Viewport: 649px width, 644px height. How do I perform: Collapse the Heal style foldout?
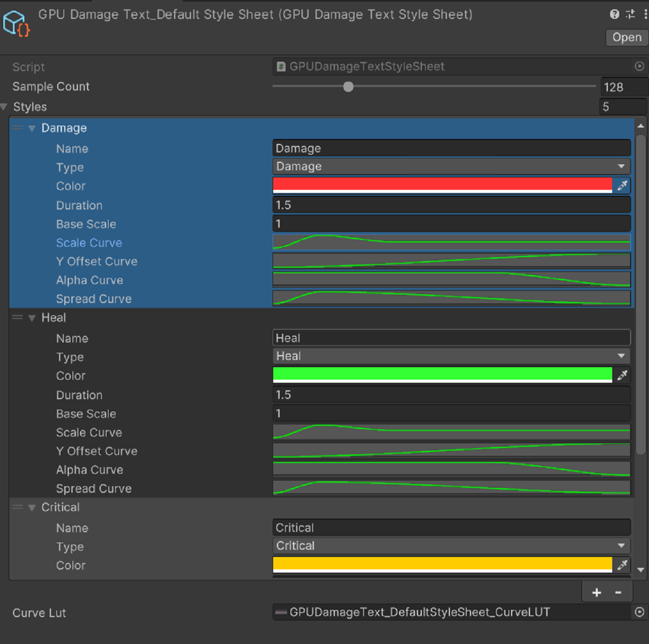tap(32, 318)
